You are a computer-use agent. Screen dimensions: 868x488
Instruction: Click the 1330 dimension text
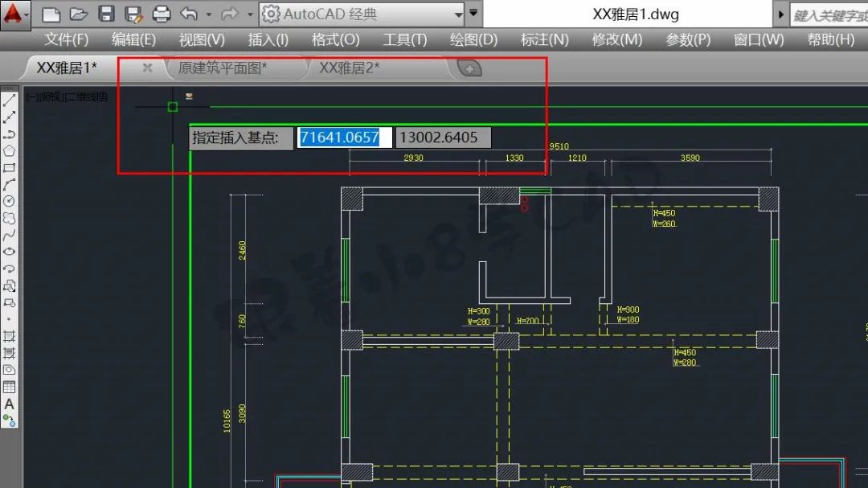click(x=514, y=158)
